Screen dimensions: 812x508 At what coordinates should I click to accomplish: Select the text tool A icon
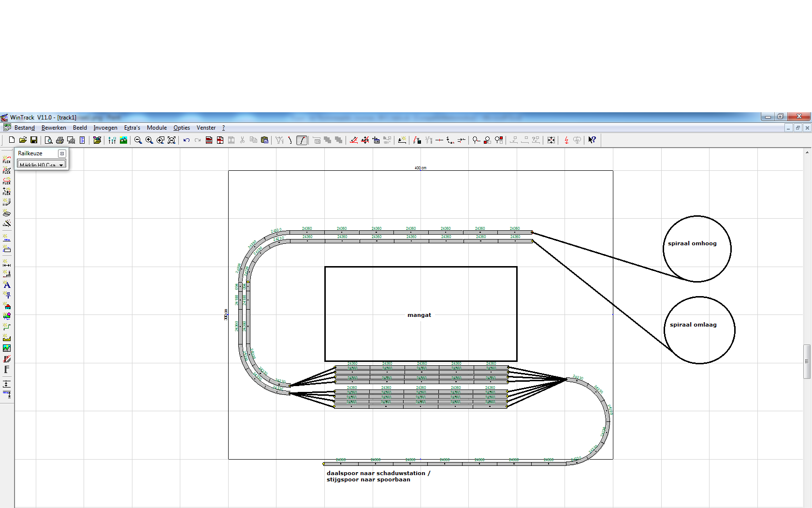point(7,284)
